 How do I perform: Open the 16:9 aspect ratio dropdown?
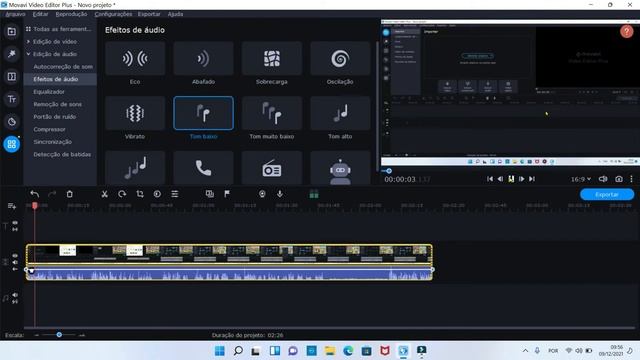coord(581,179)
